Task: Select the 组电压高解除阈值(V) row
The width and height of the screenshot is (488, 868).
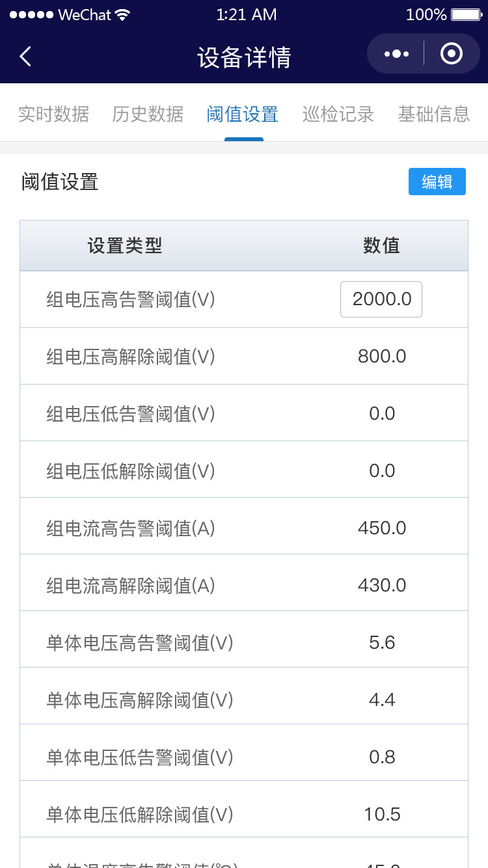Action: (130, 357)
